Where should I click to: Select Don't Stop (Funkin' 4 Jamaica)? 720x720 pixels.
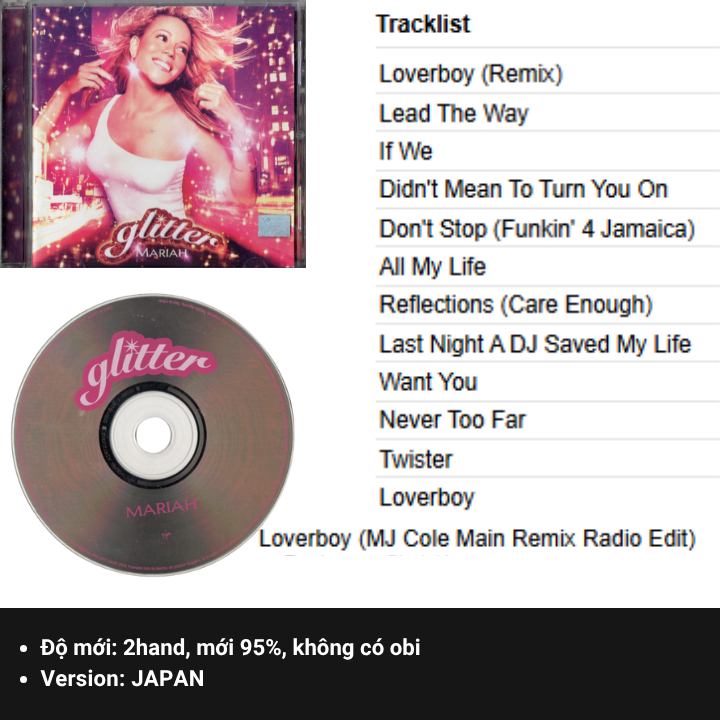click(537, 228)
